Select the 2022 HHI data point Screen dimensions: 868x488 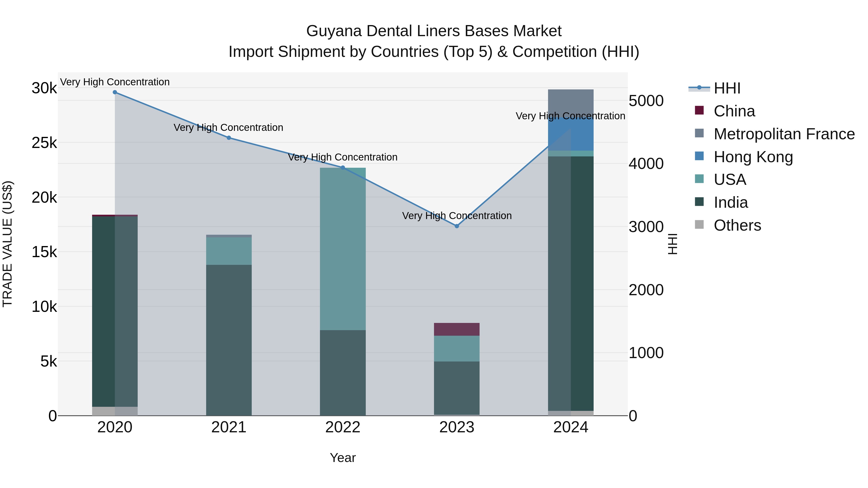point(343,167)
